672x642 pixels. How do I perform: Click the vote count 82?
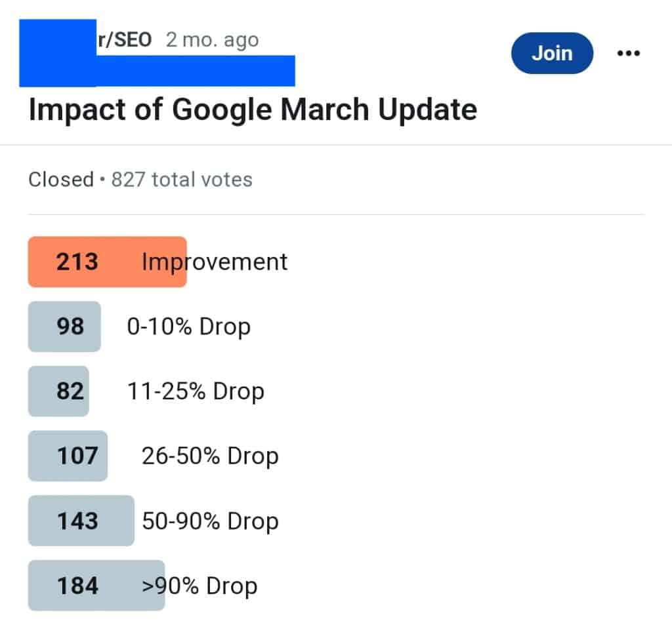pyautogui.click(x=59, y=391)
